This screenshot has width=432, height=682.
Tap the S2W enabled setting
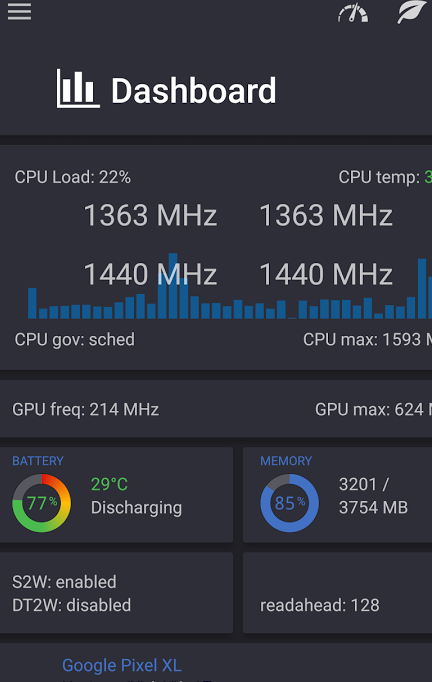(64, 582)
